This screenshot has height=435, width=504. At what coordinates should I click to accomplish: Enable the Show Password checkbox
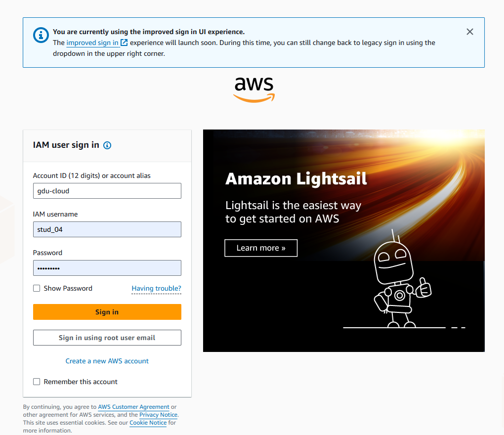point(37,288)
